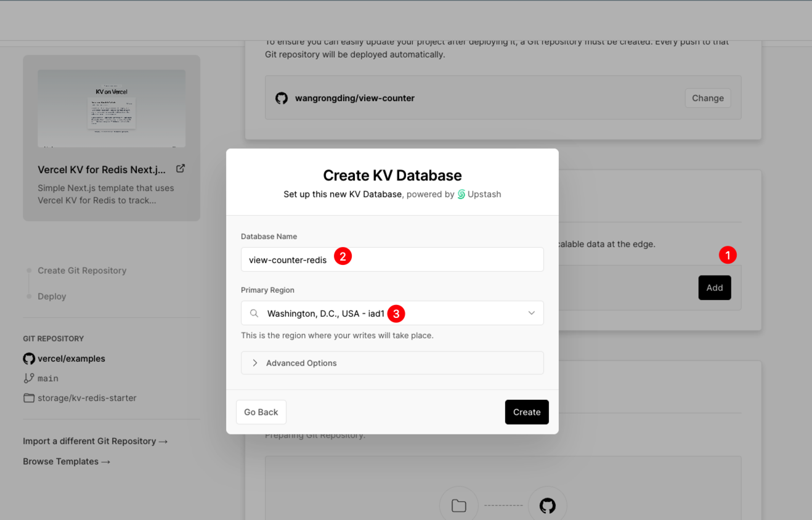Click the git branch icon beside main
Image resolution: width=812 pixels, height=520 pixels.
(29, 378)
